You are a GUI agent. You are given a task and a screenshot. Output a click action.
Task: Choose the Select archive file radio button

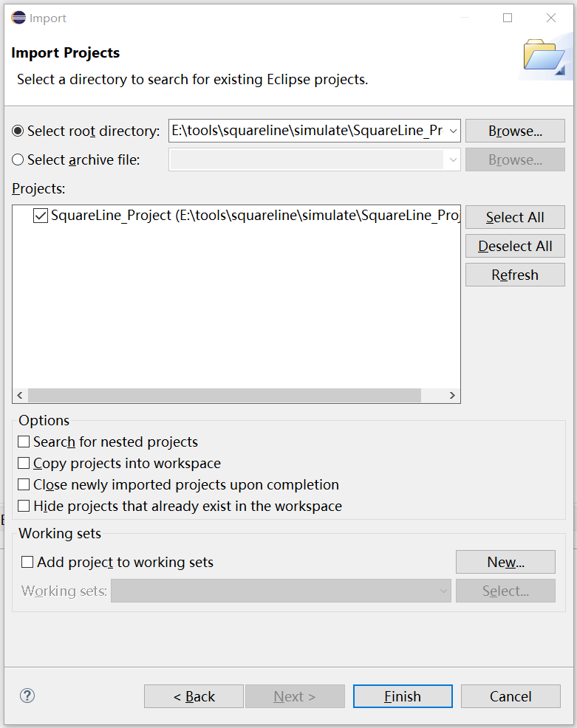tap(18, 159)
